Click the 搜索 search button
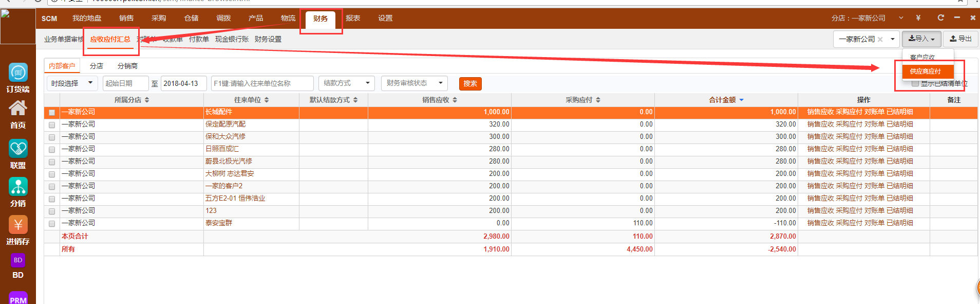Image resolution: width=980 pixels, height=304 pixels. click(x=470, y=84)
